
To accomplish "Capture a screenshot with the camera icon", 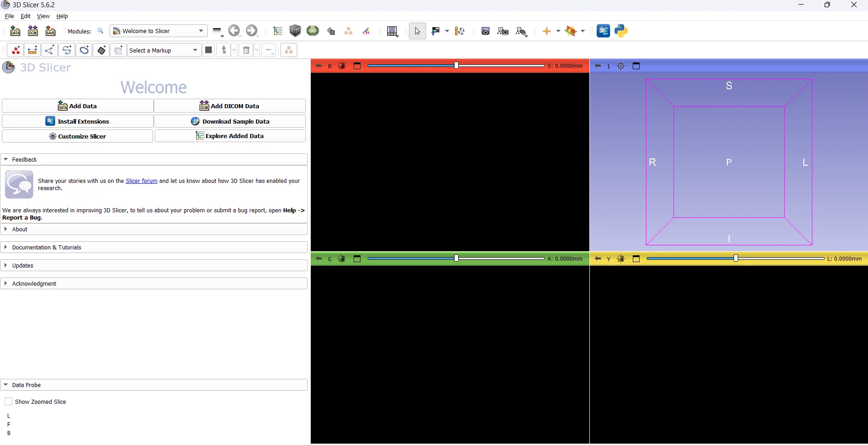I will click(485, 31).
